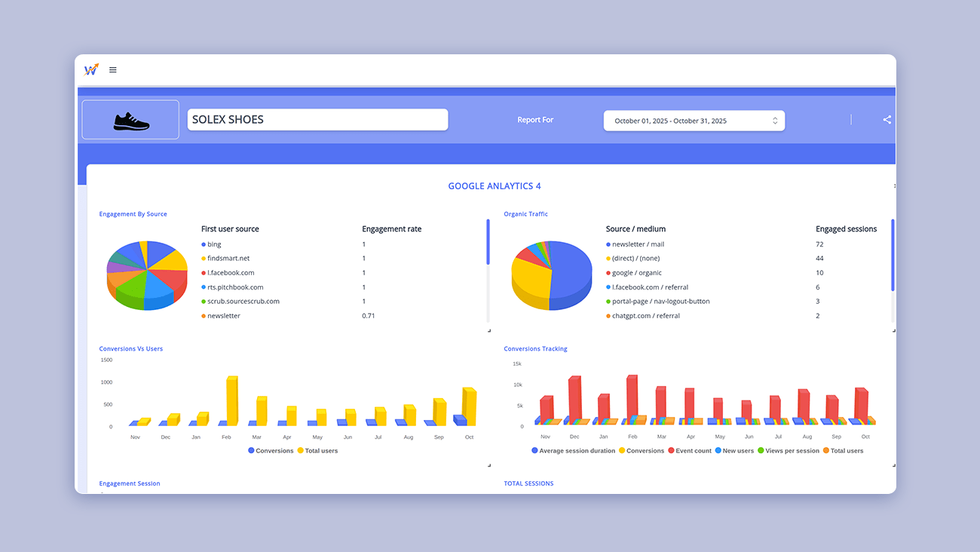The height and width of the screenshot is (552, 980).
Task: Click the Average session duration legend icon
Action: click(x=536, y=450)
